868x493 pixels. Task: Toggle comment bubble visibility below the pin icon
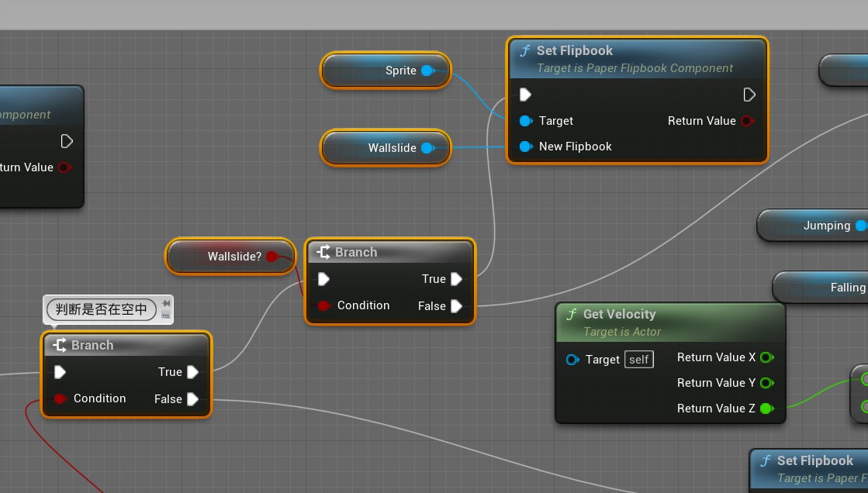pos(166,315)
